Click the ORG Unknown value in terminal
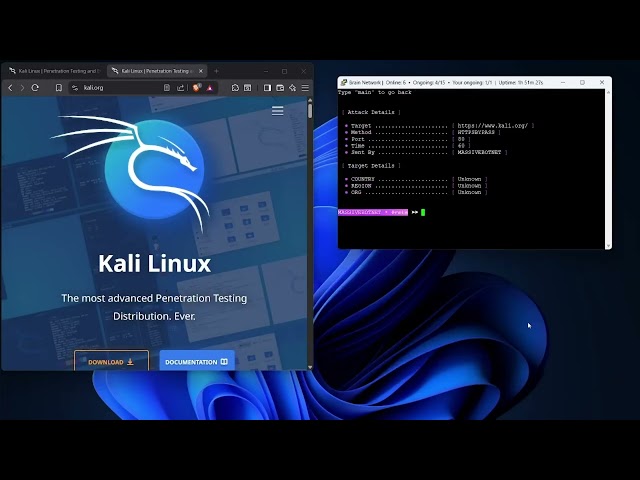The image size is (640, 480). click(x=469, y=192)
